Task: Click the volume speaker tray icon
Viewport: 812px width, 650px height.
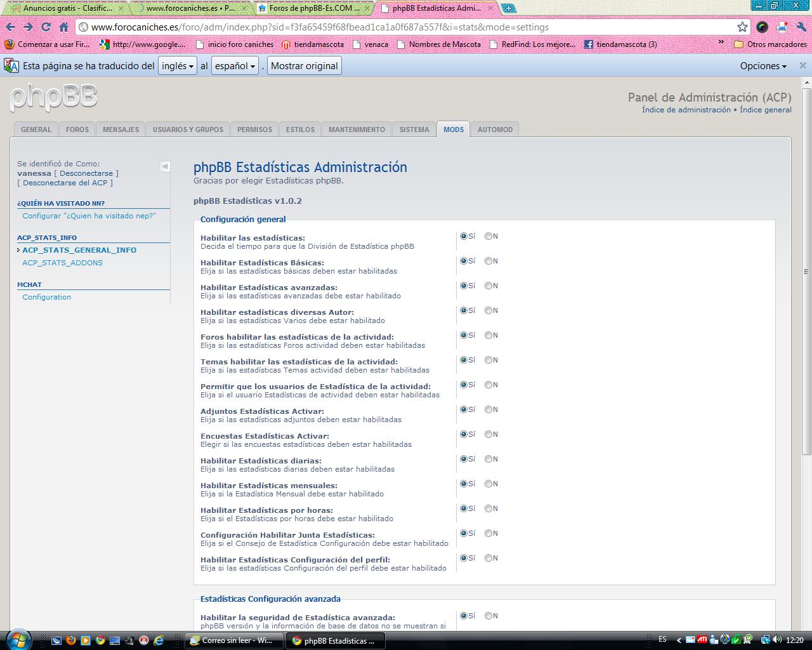Action: click(777, 640)
